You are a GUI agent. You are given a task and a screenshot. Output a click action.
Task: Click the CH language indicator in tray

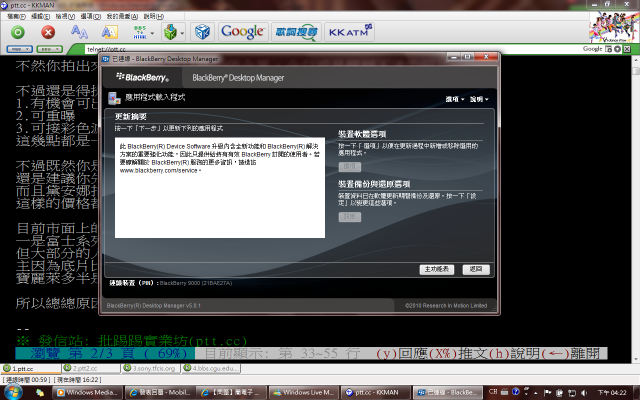point(493,391)
